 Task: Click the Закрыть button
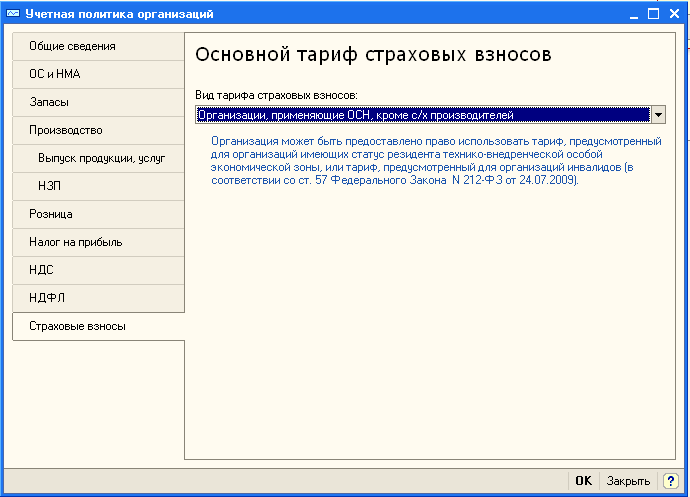coord(628,480)
